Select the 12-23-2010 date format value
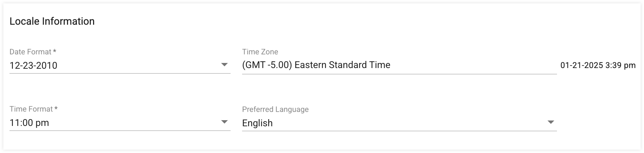The height and width of the screenshot is (153, 644). [x=34, y=65]
